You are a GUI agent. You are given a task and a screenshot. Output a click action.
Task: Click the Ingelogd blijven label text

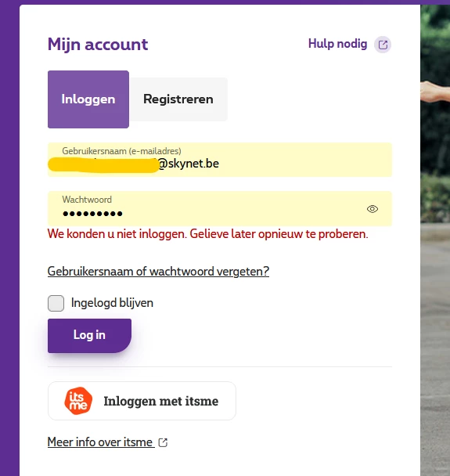click(112, 303)
